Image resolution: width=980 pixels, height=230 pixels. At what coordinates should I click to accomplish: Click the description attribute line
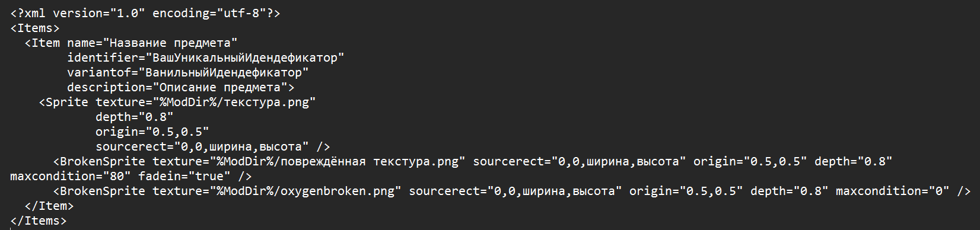(181, 87)
